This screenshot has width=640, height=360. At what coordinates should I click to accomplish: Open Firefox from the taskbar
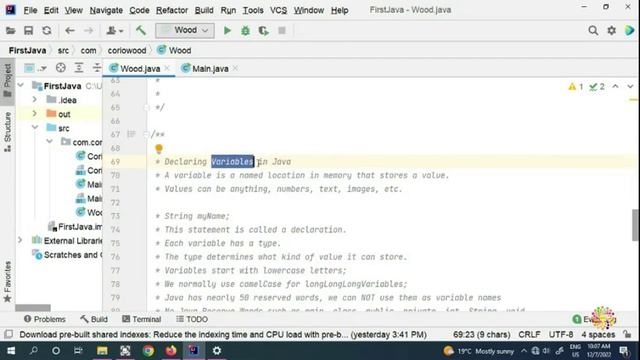pyautogui.click(x=171, y=351)
